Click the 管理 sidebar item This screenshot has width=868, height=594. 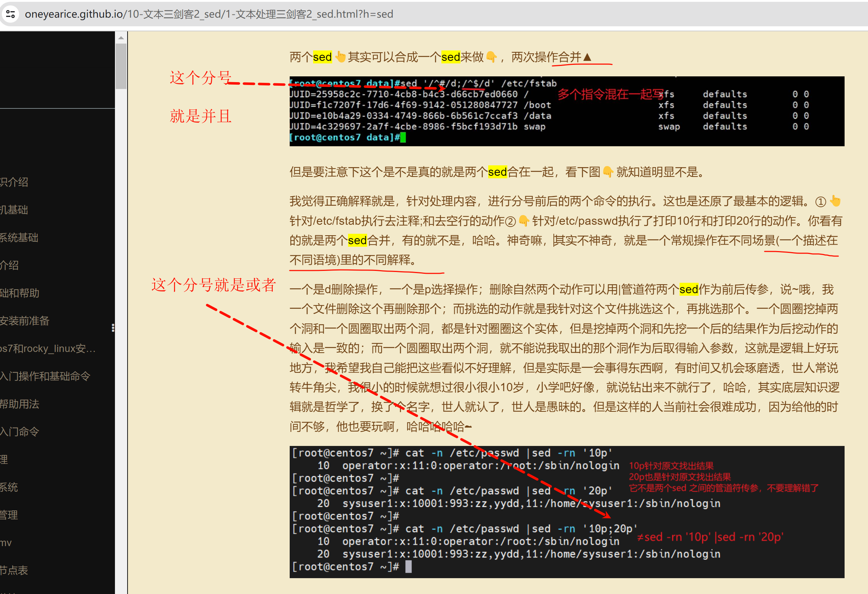pyautogui.click(x=9, y=515)
